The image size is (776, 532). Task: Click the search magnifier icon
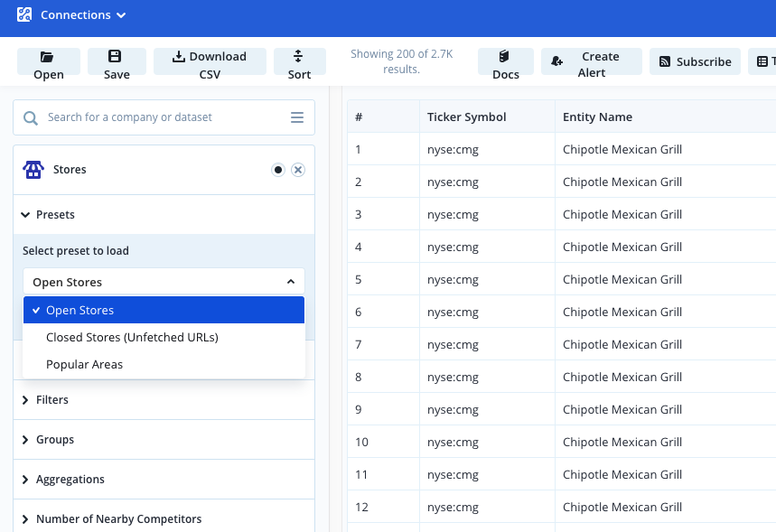pos(31,117)
